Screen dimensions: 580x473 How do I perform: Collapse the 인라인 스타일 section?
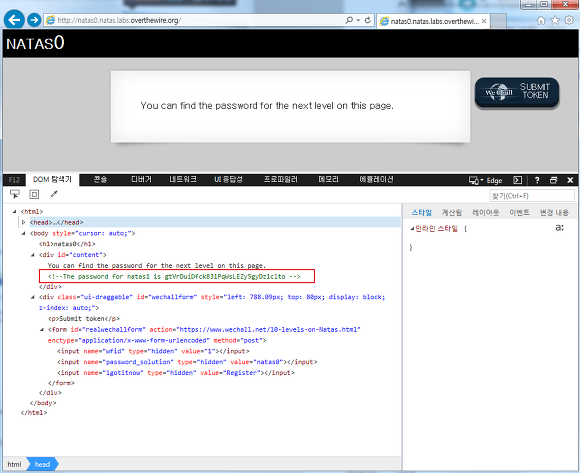click(412, 229)
